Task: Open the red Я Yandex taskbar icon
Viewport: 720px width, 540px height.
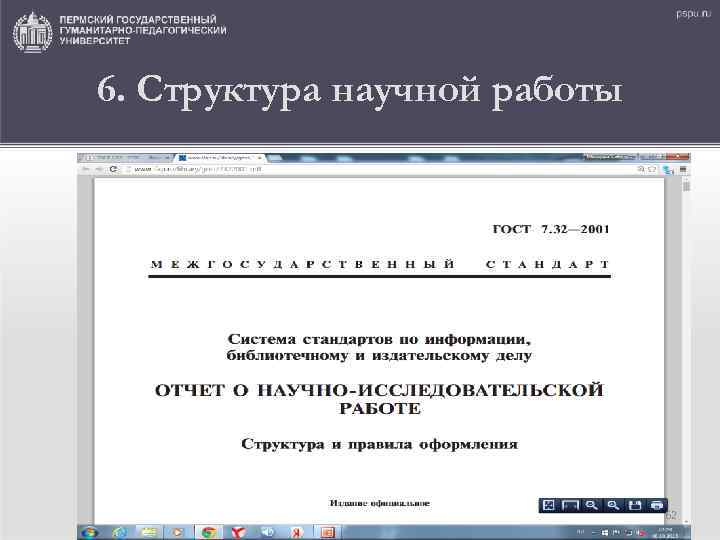Action: (x=297, y=533)
